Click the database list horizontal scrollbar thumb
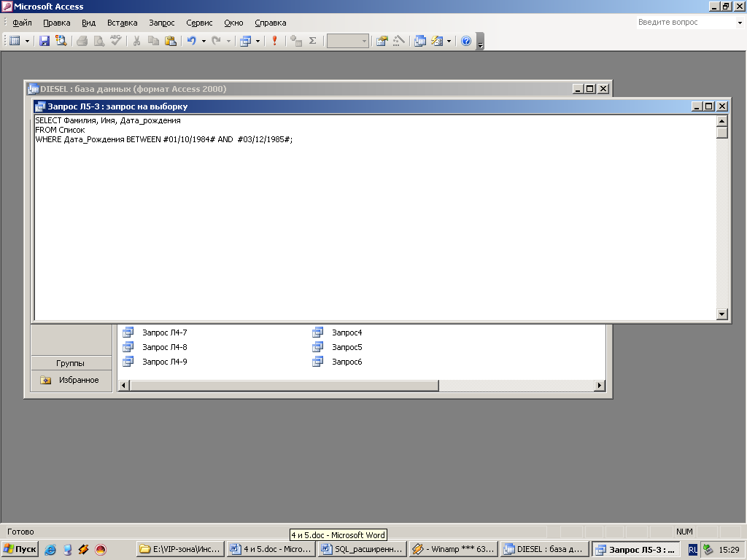Screen dimensions: 747x560 click(x=284, y=385)
